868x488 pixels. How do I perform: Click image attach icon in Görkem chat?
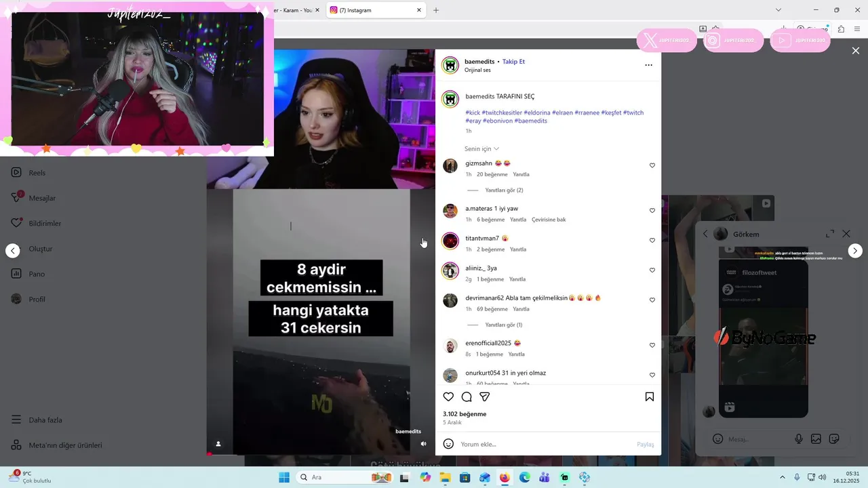point(816,439)
